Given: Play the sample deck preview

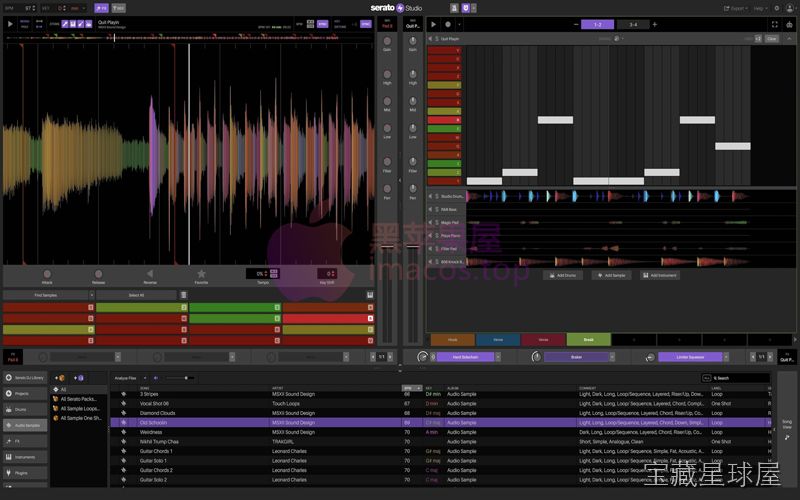Looking at the screenshot, I should click(x=10, y=23).
